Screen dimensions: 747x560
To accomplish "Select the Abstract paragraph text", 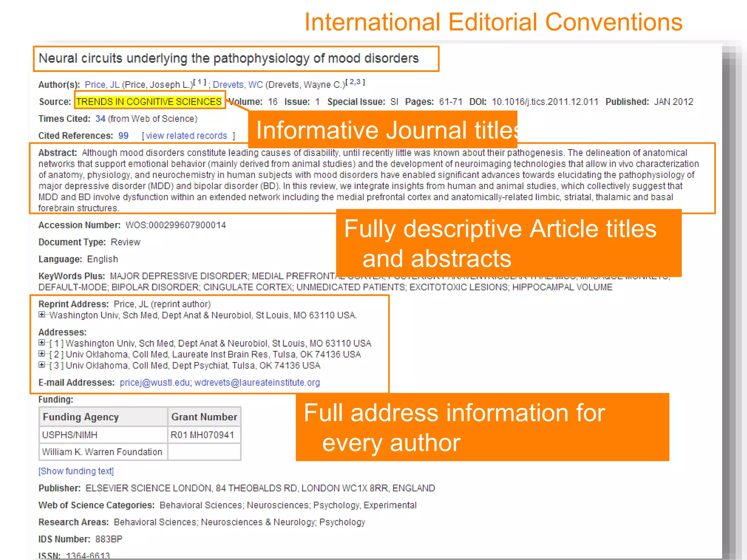I will [x=368, y=180].
